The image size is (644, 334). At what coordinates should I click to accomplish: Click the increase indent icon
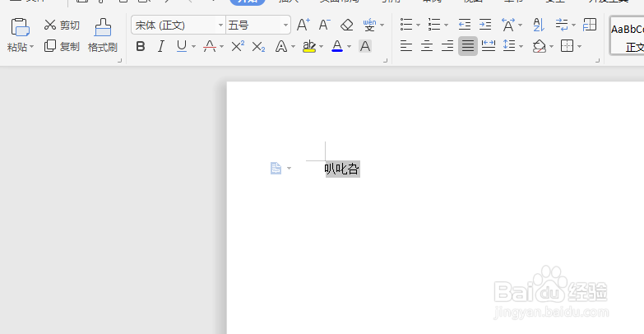pos(485,25)
